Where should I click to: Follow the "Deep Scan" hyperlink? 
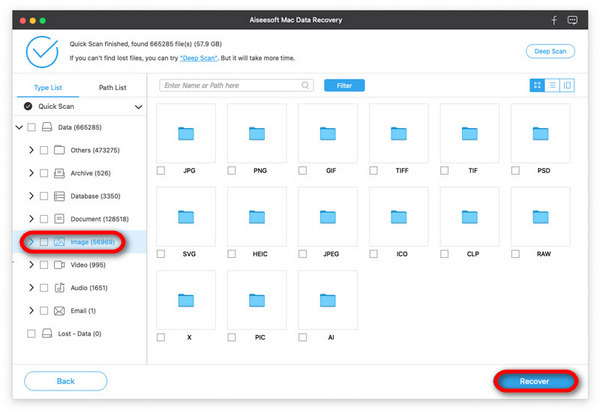[199, 58]
